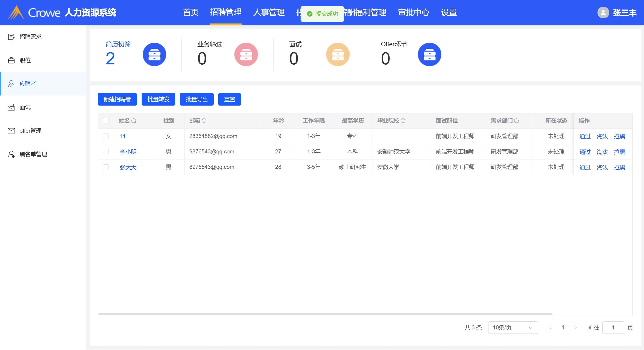Click the Offer环节 blue archive icon
Viewport: 644px width, 350px height.
(x=429, y=55)
